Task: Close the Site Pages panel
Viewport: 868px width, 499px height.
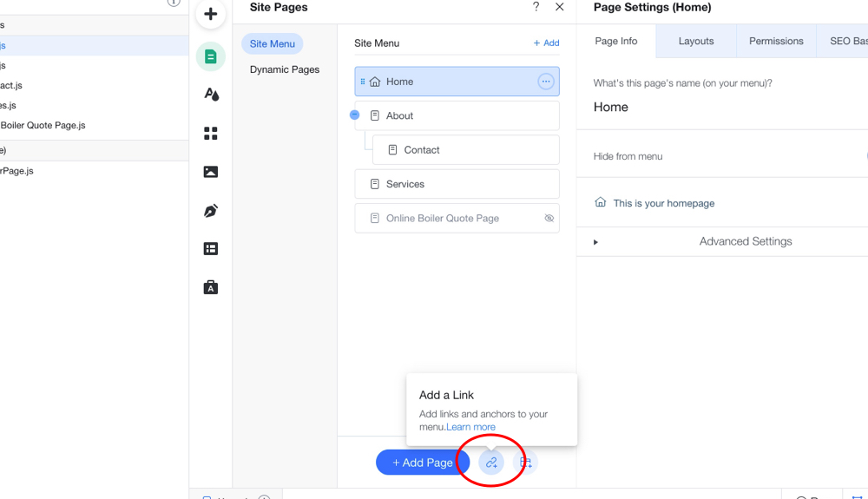Action: click(x=560, y=7)
